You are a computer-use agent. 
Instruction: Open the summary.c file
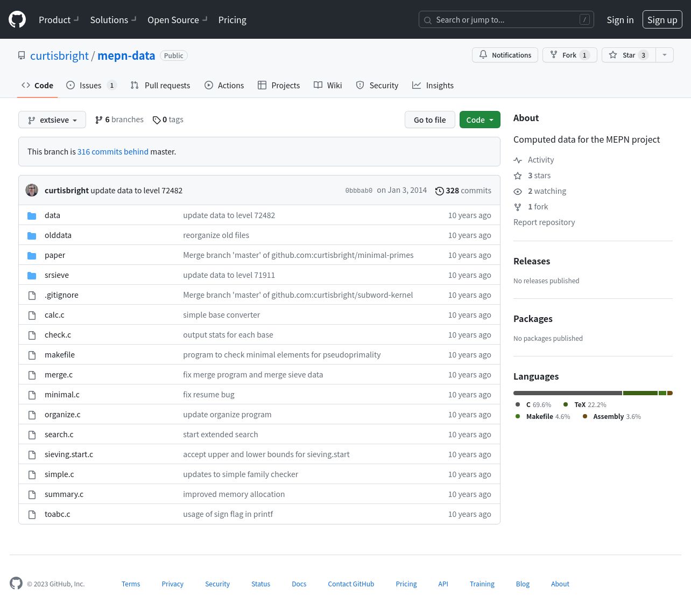64,494
